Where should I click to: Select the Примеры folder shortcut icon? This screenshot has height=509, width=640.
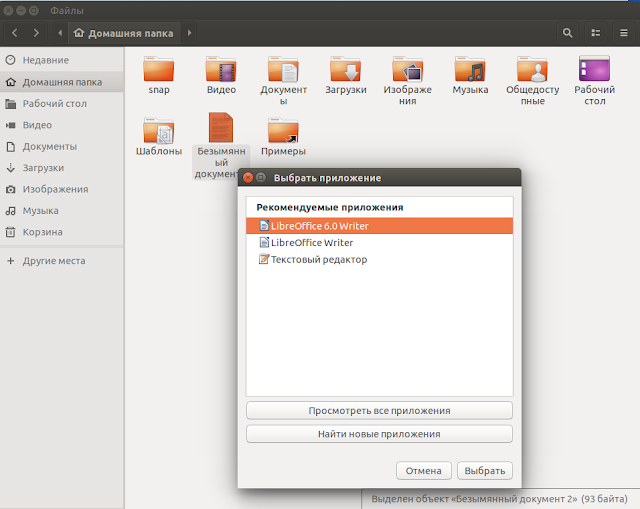coord(283,131)
